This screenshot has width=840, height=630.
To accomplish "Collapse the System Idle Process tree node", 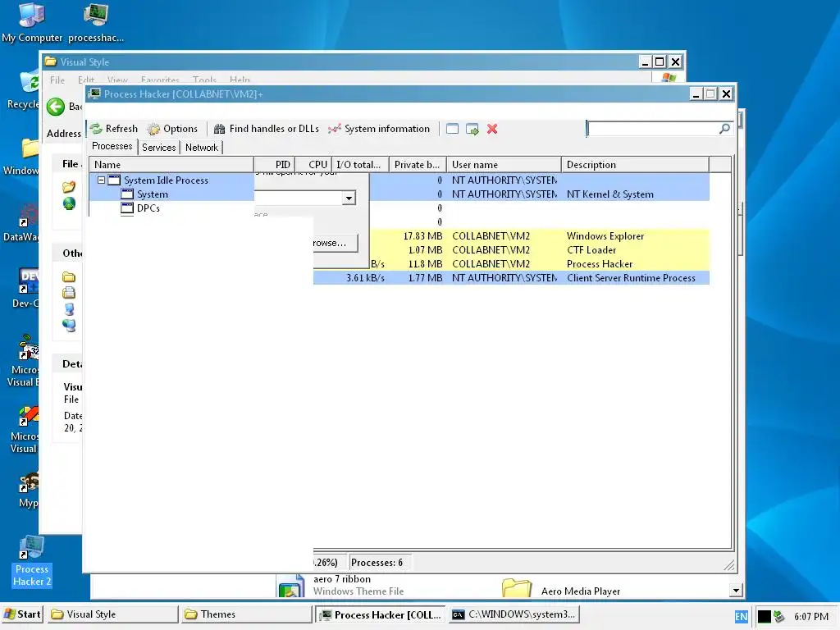I will point(101,180).
